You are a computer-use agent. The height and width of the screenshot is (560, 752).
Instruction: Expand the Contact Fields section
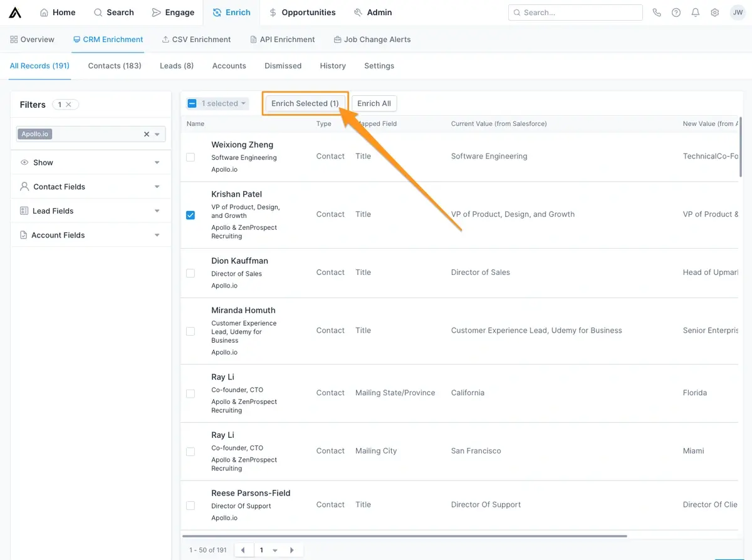[x=91, y=187]
